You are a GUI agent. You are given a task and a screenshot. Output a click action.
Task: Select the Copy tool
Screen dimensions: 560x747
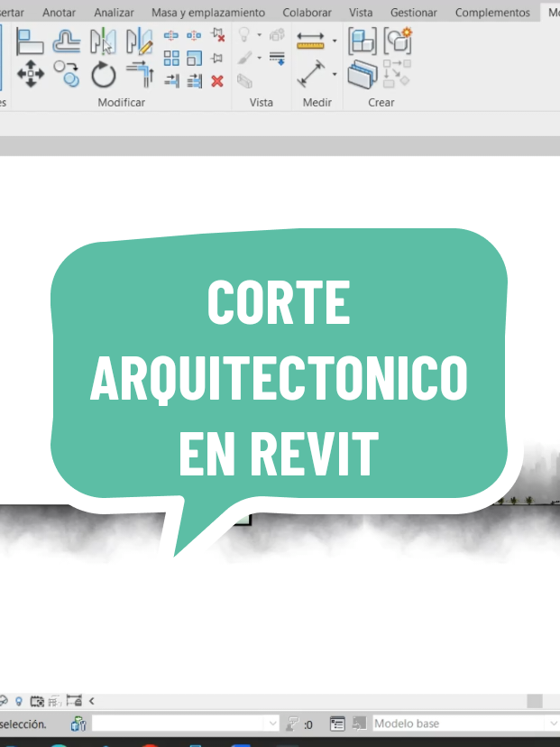coord(66,74)
